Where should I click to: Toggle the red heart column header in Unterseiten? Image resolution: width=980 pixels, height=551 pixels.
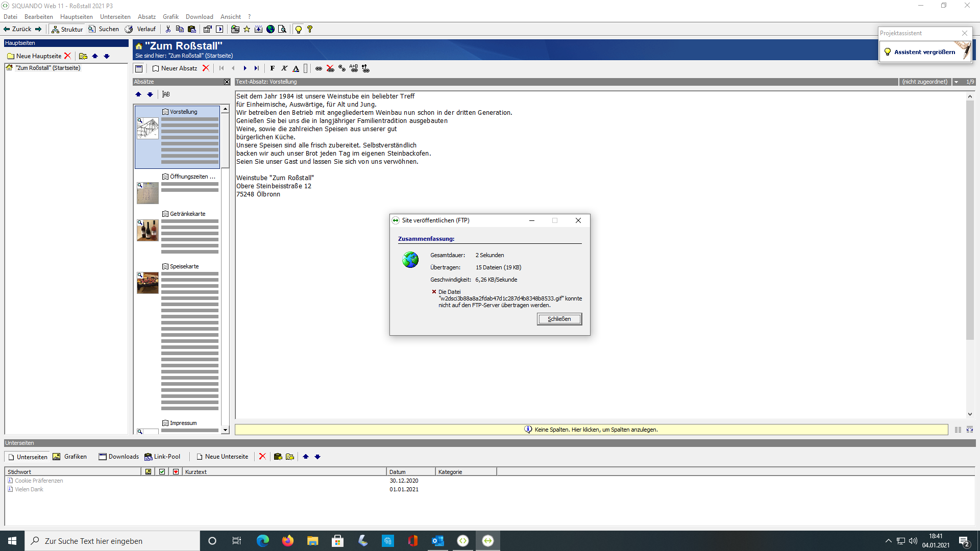point(176,472)
